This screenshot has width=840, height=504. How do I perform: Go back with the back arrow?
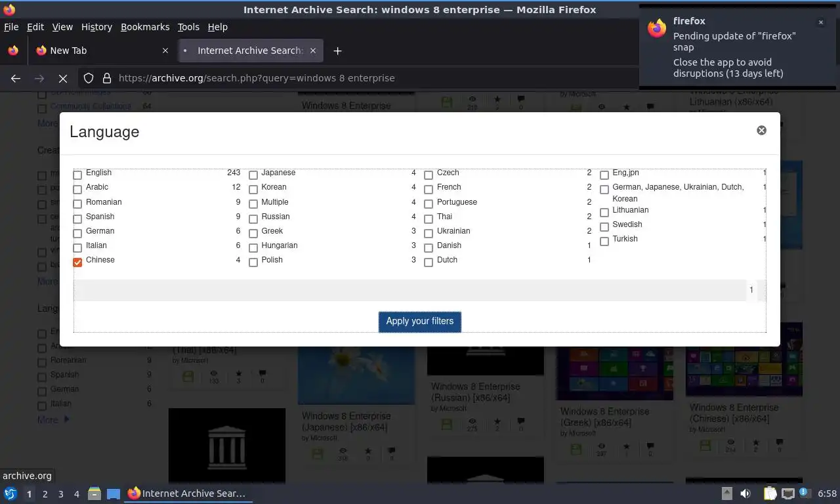point(16,78)
